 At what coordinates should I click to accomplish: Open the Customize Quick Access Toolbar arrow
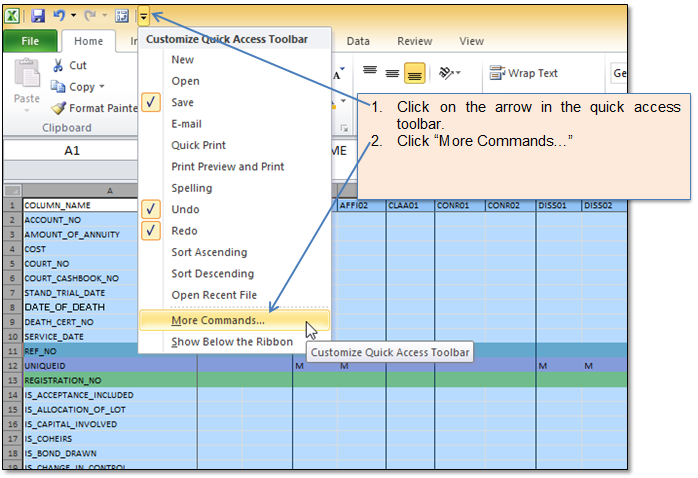[x=144, y=16]
